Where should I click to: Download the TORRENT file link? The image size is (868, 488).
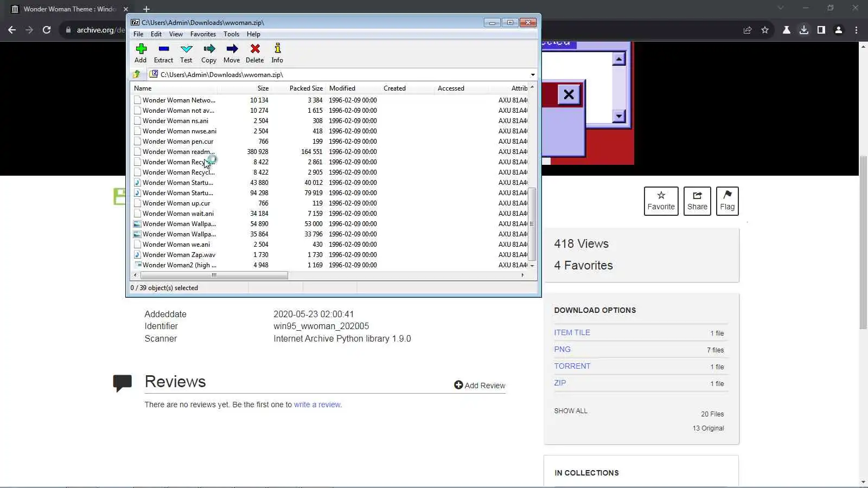[572, 367]
